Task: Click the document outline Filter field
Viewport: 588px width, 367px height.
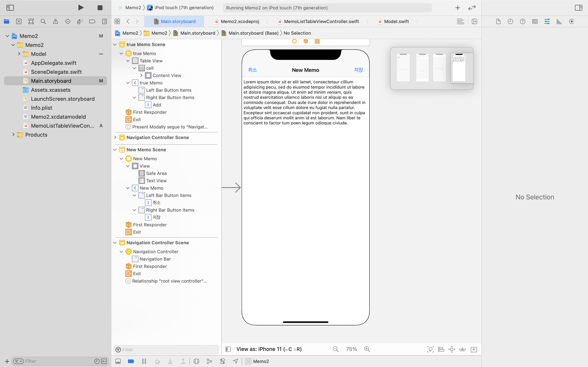Action: [168, 349]
